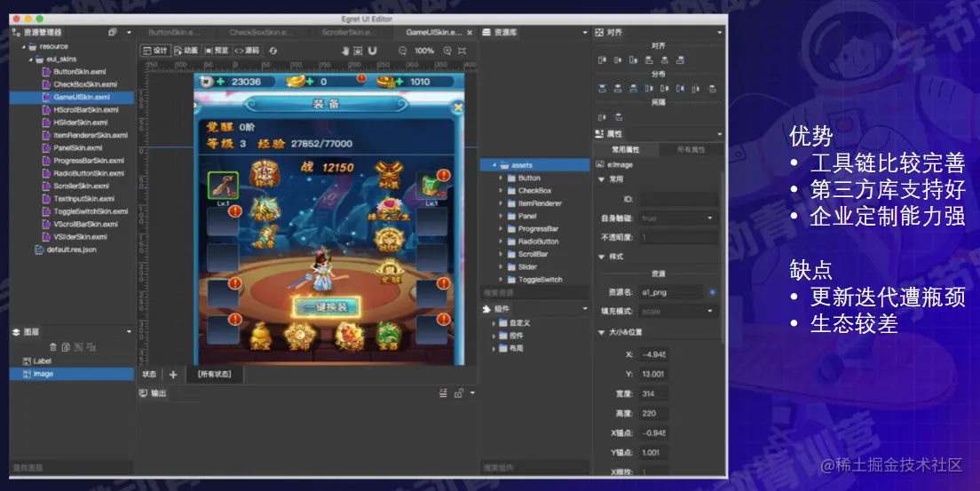The image size is (980, 491).
Task: Open the 图层 layers panel menu arrow
Action: [x=129, y=332]
